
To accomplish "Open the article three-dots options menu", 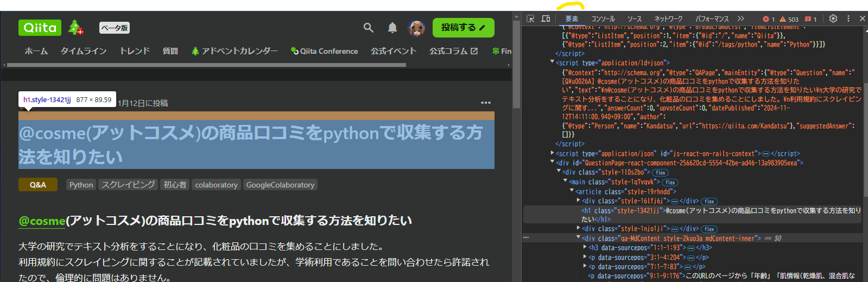I will click(x=486, y=103).
